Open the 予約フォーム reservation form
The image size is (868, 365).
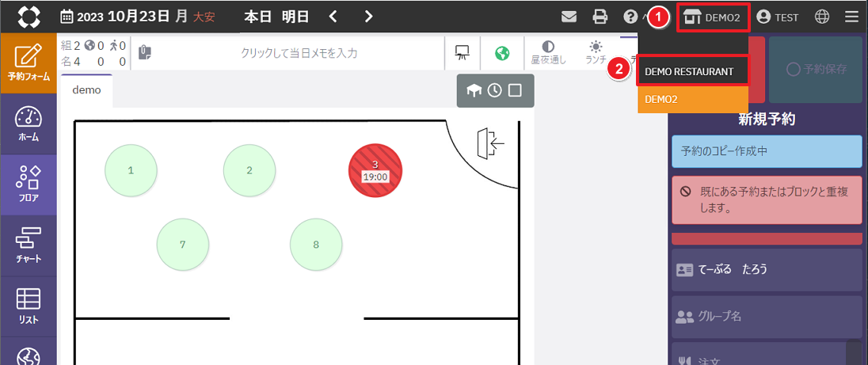pyautogui.click(x=29, y=63)
